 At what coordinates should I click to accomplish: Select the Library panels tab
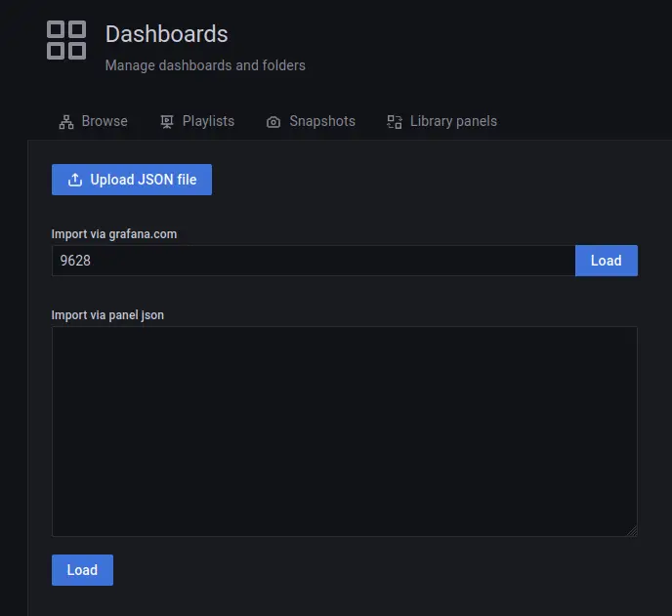tap(452, 121)
